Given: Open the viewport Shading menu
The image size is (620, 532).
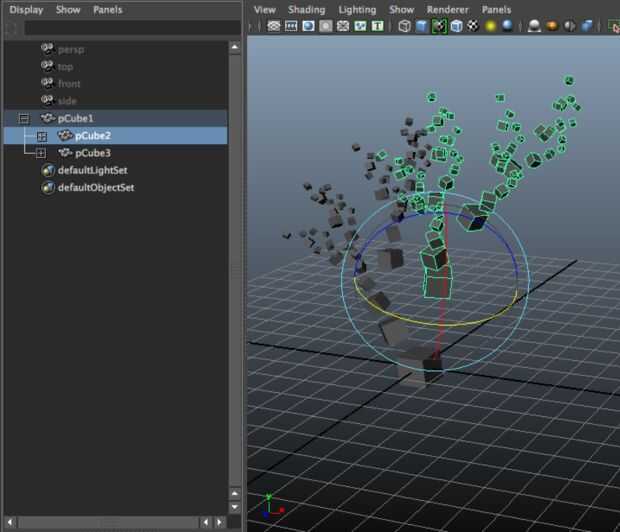Looking at the screenshot, I should (x=306, y=10).
